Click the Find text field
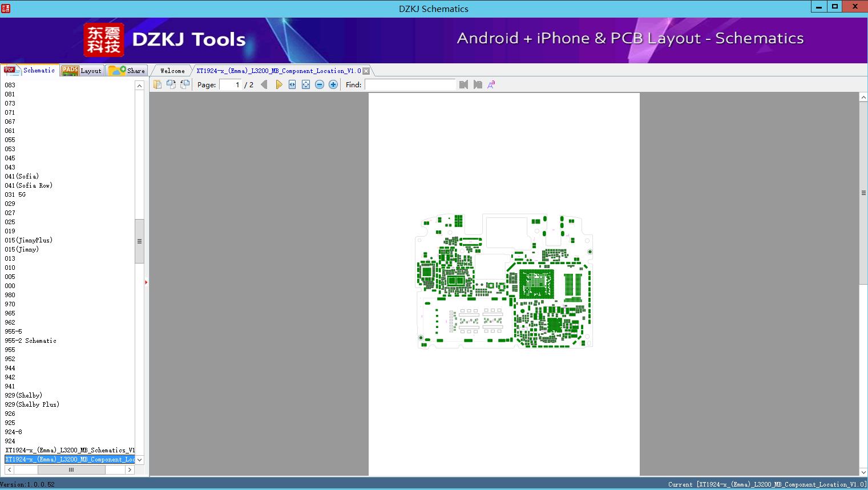The height and width of the screenshot is (490, 868). pos(410,84)
